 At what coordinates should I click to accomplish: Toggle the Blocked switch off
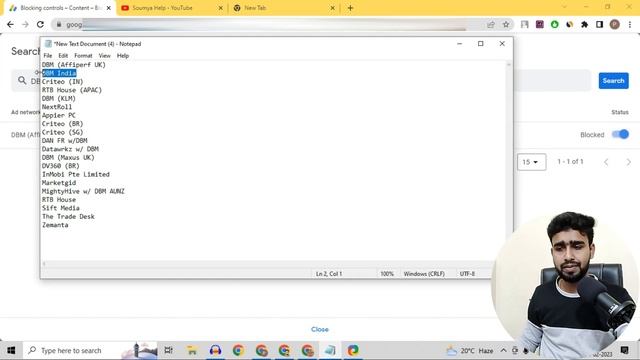click(620, 134)
